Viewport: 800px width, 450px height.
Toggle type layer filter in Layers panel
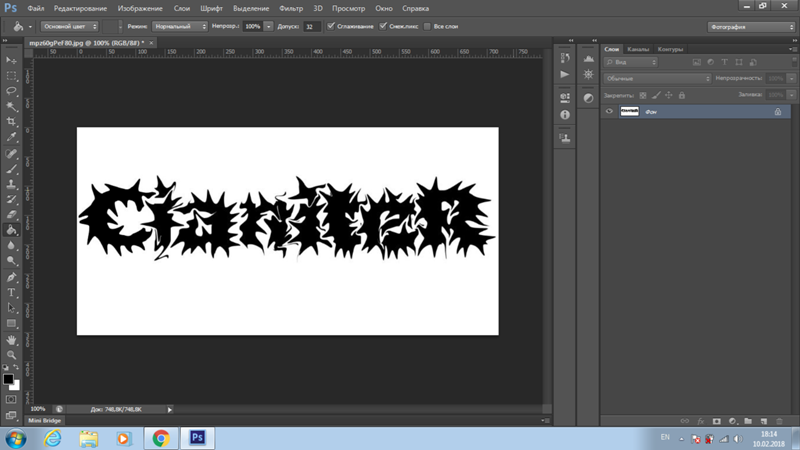(724, 62)
